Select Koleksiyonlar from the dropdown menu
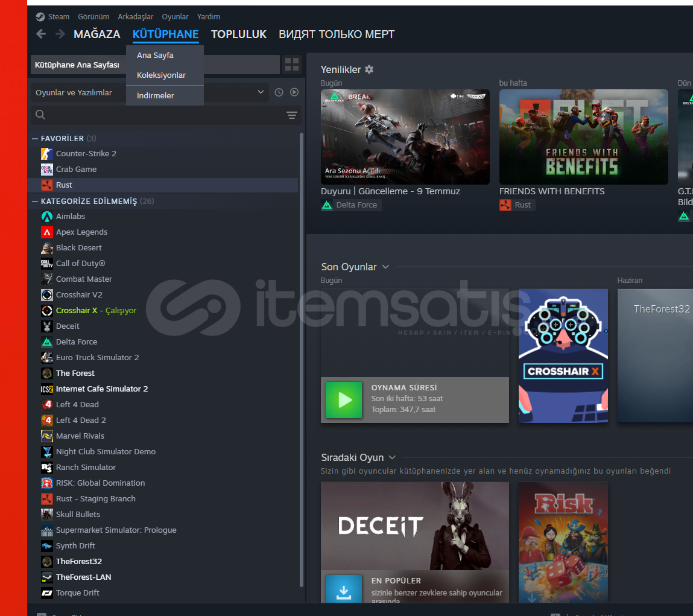This screenshot has width=693, height=616. pyautogui.click(x=165, y=75)
